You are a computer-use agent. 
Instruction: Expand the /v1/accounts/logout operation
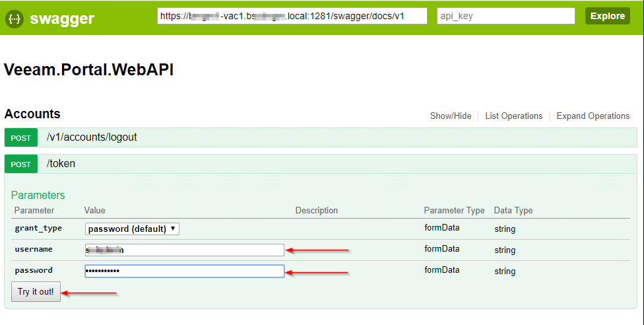[x=92, y=137]
